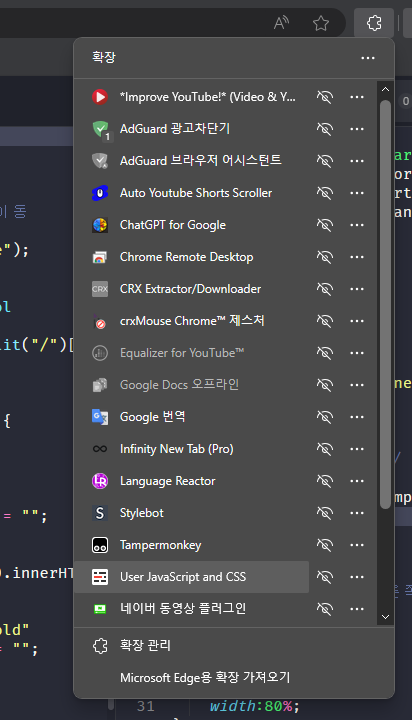This screenshot has height=720, width=412.
Task: Click Microsoft Edge용 확장 가져오기 link
Action: tap(205, 678)
